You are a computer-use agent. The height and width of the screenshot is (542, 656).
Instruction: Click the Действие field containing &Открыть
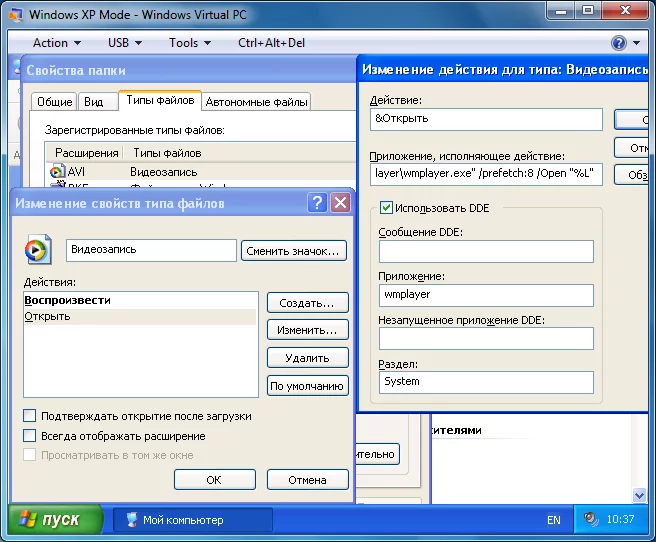[486, 119]
